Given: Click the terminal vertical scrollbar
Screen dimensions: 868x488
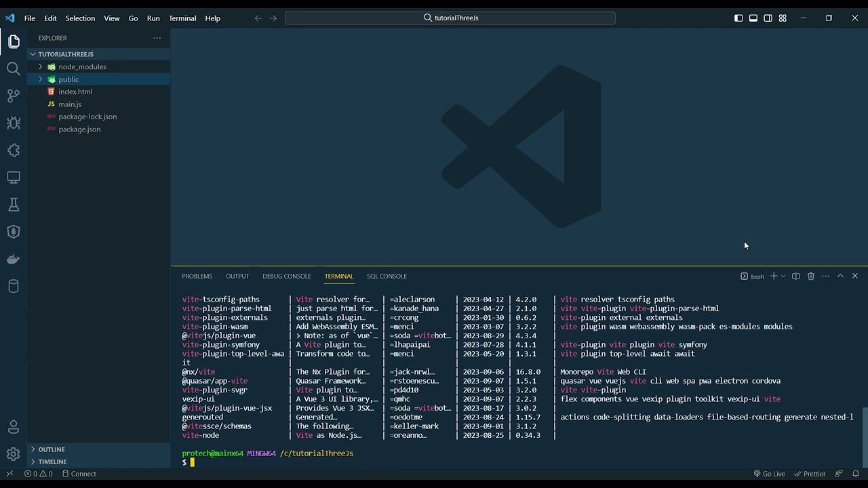Looking at the screenshot, I should pyautogui.click(x=865, y=437).
